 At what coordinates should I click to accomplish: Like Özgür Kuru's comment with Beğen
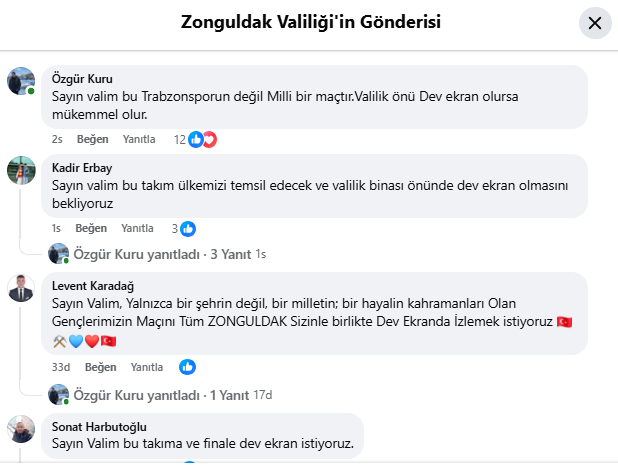point(92,140)
